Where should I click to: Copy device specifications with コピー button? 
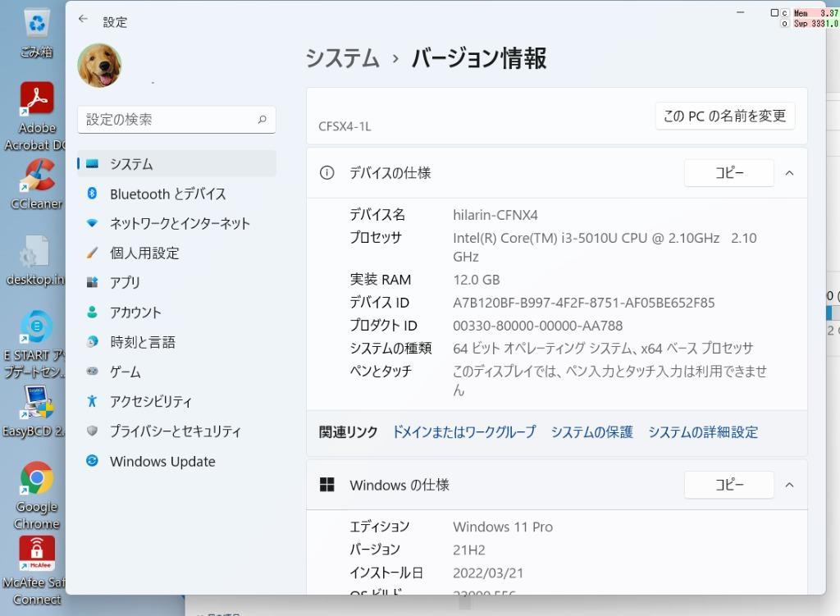[729, 173]
